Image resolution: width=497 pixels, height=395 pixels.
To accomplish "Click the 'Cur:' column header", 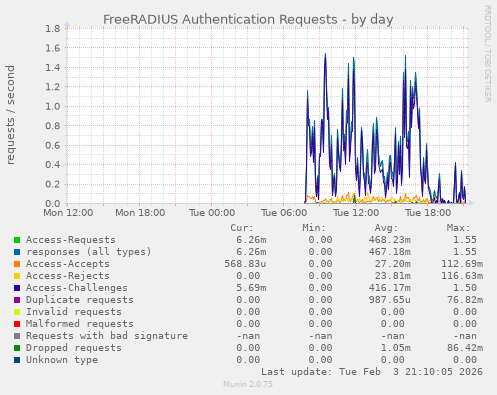I will click(242, 228).
